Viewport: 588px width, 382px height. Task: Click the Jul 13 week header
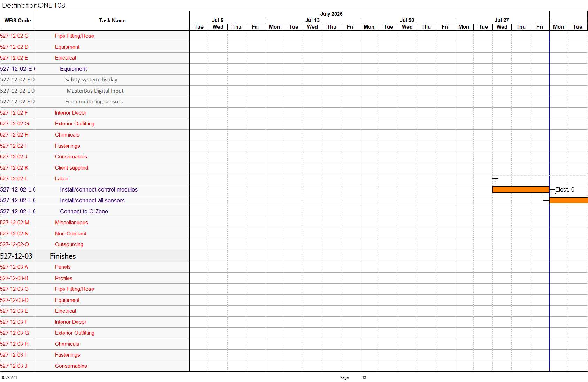pyautogui.click(x=312, y=20)
